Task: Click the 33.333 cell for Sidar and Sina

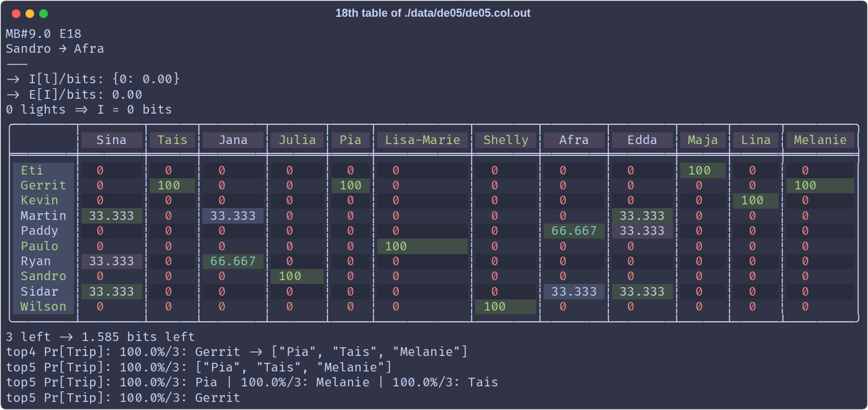Action: click(x=112, y=291)
